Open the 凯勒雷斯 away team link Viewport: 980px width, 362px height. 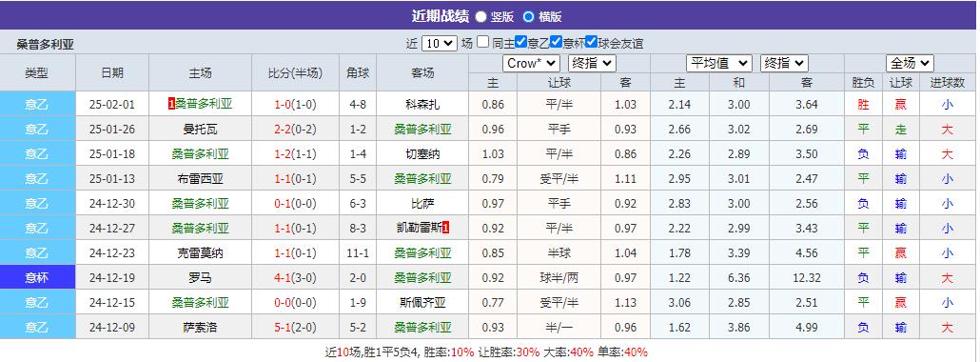(419, 229)
